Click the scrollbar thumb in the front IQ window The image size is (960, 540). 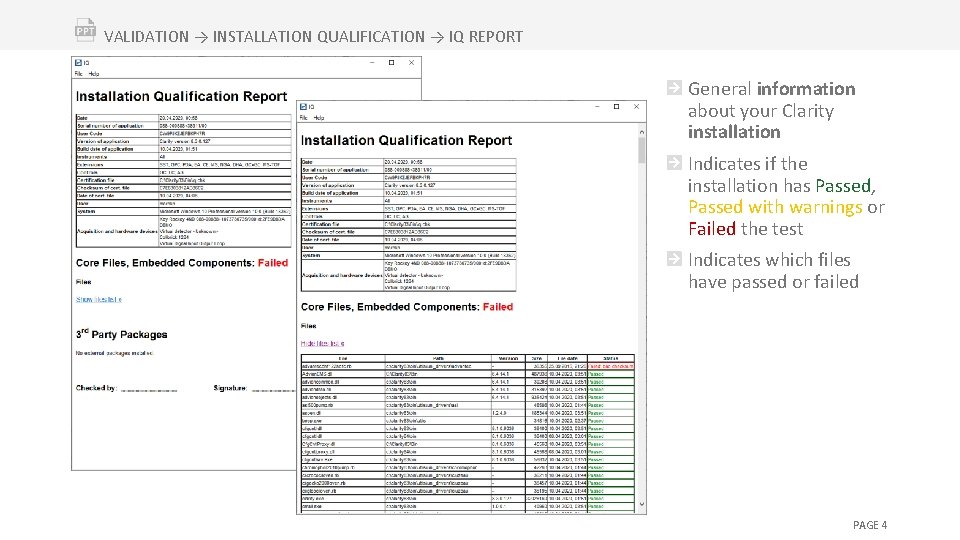click(642, 151)
